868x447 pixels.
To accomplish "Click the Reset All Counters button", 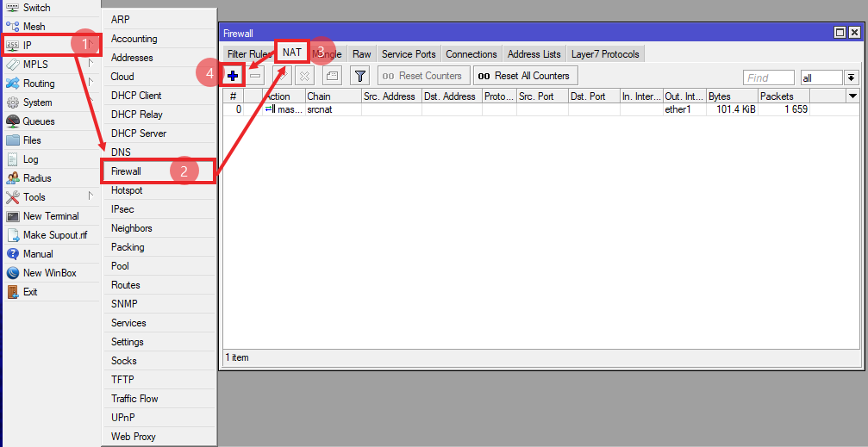I will pos(524,76).
